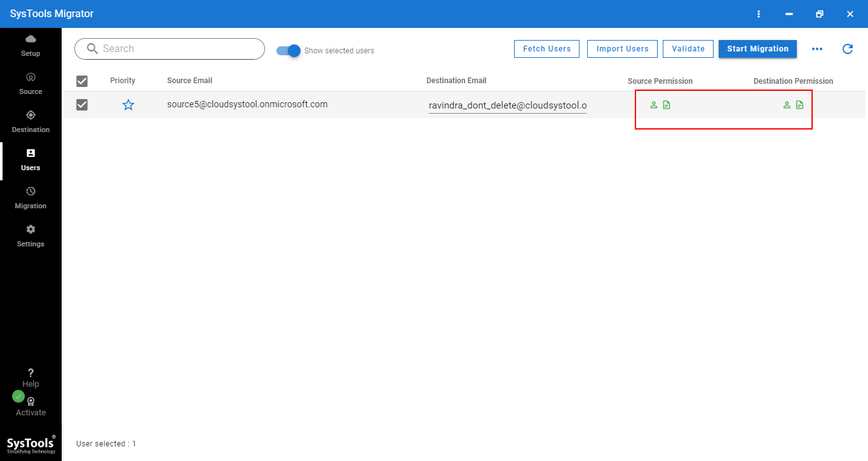Screen dimensions: 868x461
Task: Click the magnifier search icon
Action: (x=92, y=49)
